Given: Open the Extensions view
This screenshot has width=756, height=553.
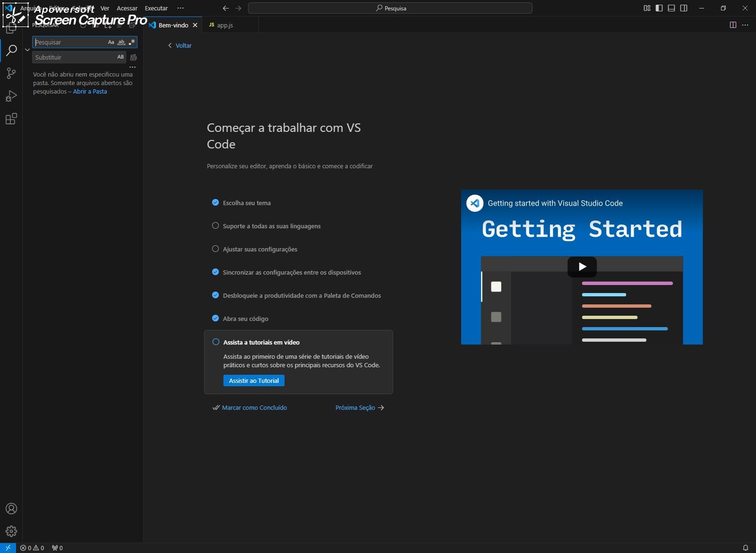Looking at the screenshot, I should 11,119.
